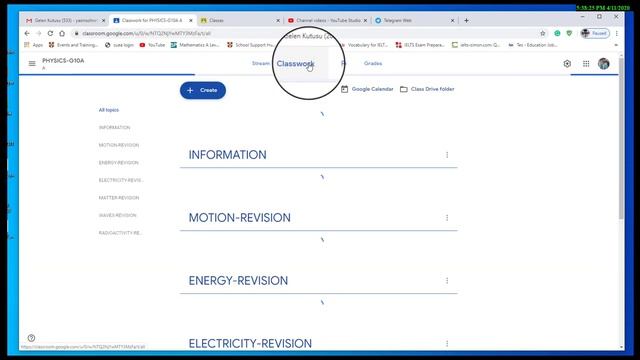Open the Class Drive folder
Viewport: 640px width, 360px height.
427,89
